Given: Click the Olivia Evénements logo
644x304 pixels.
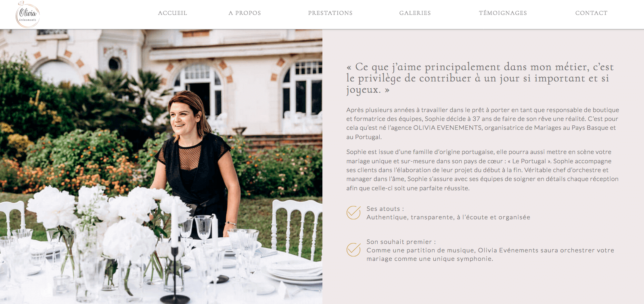Looking at the screenshot, I should tap(27, 15).
